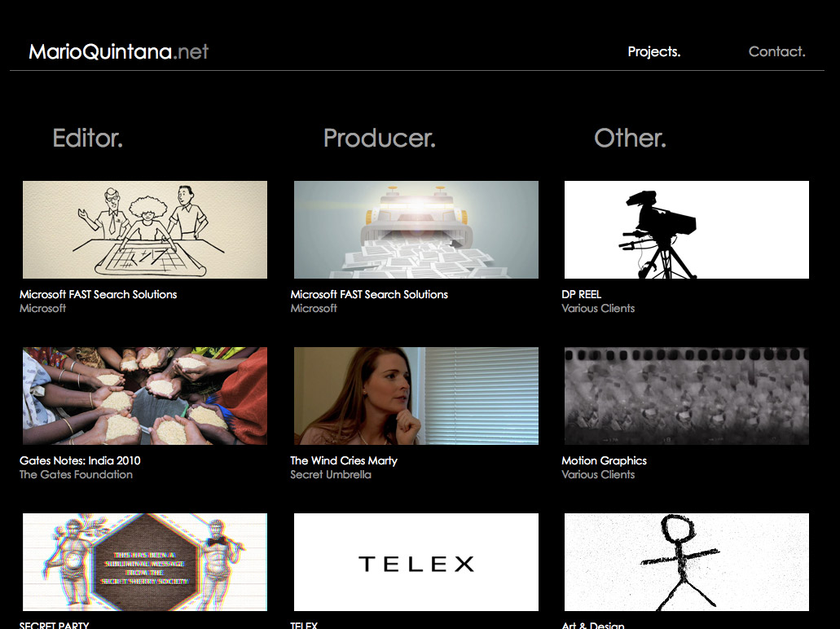Open the grayscale film strip thumbnail
Image resolution: width=840 pixels, height=629 pixels.
tap(686, 396)
